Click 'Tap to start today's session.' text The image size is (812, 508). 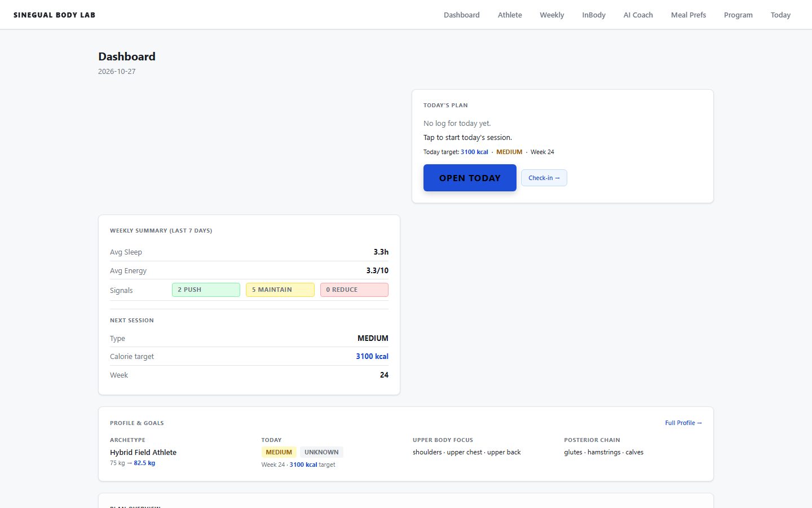[x=467, y=137]
